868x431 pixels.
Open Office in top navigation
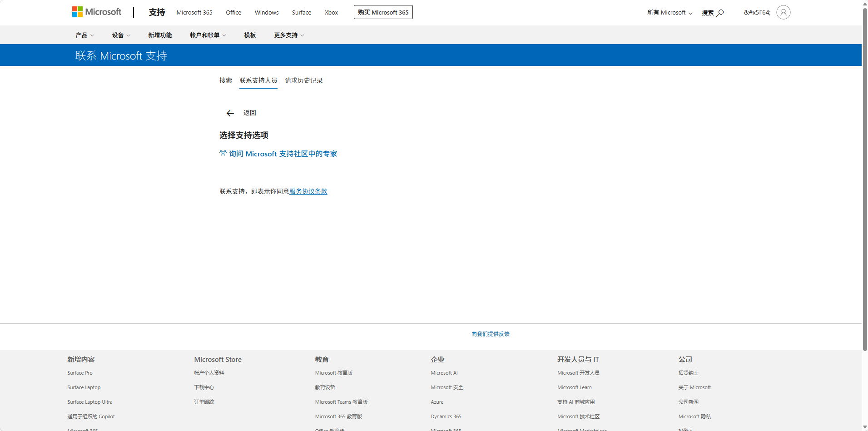click(233, 12)
